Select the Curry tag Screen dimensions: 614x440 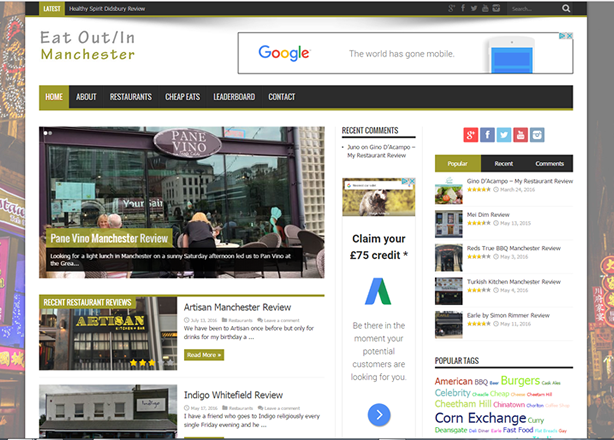coord(536,421)
